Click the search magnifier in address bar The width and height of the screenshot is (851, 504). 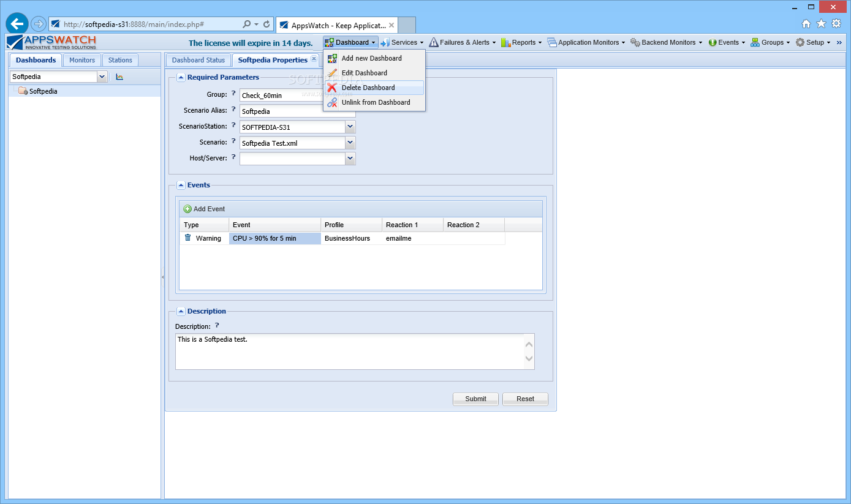point(246,24)
